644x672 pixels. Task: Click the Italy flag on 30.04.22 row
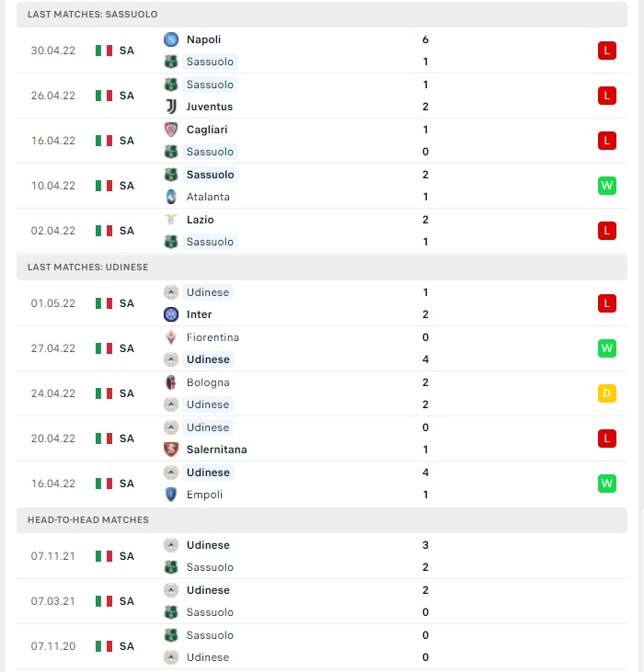tap(104, 51)
